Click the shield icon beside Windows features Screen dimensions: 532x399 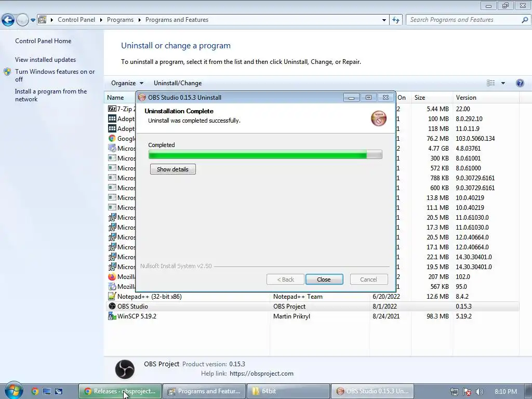click(x=7, y=72)
